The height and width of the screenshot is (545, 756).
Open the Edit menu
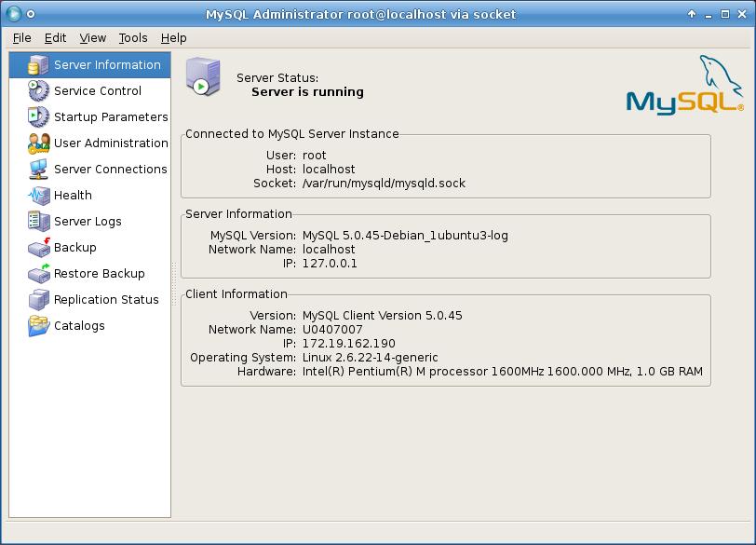55,38
